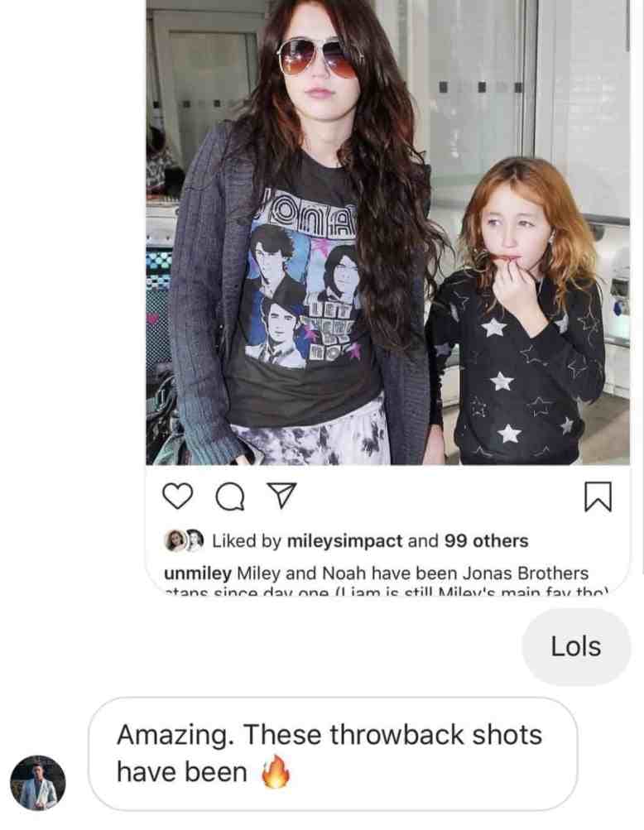Open the first liker's small avatar
The height and width of the screenshot is (830, 644).
(175, 540)
